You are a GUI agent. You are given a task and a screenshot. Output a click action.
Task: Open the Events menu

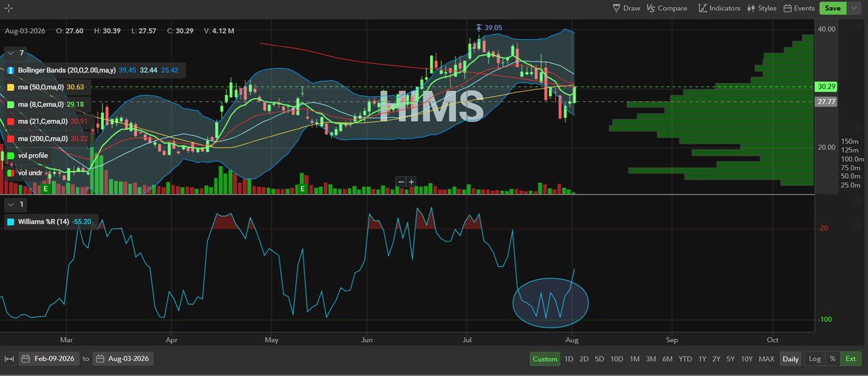799,8
